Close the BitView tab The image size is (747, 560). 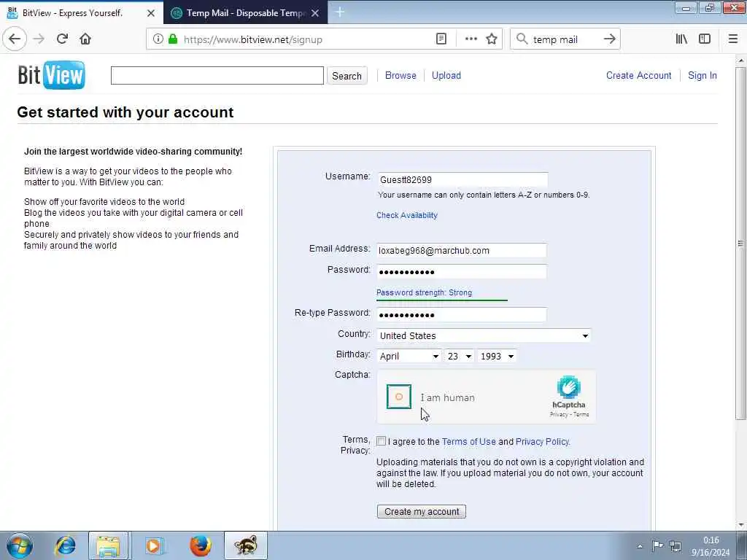point(151,13)
